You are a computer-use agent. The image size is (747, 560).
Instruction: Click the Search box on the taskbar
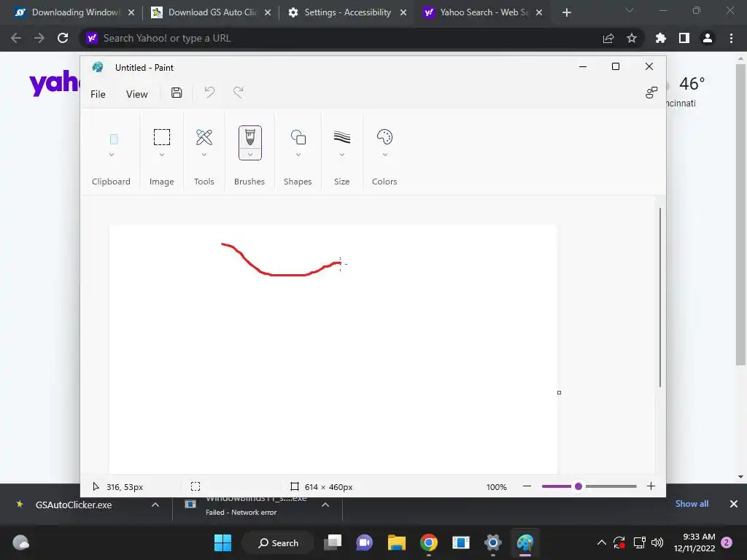coord(278,542)
